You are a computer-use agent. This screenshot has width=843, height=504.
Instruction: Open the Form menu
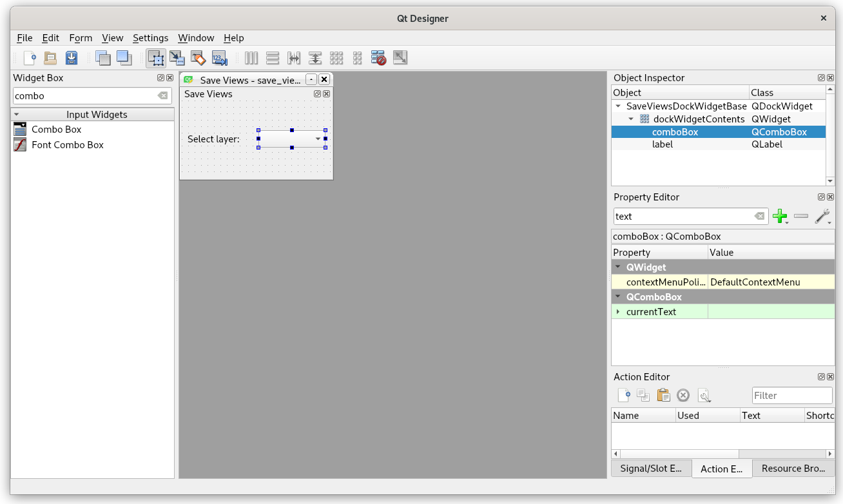click(x=81, y=38)
